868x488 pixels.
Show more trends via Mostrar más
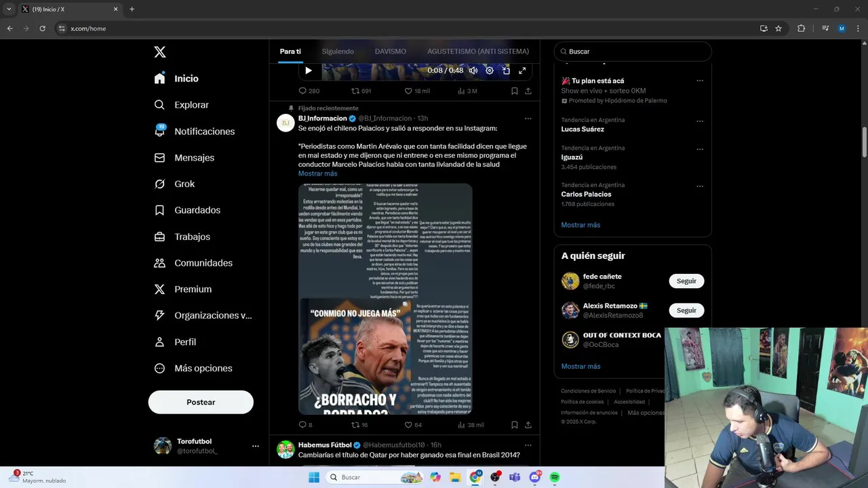(x=580, y=225)
